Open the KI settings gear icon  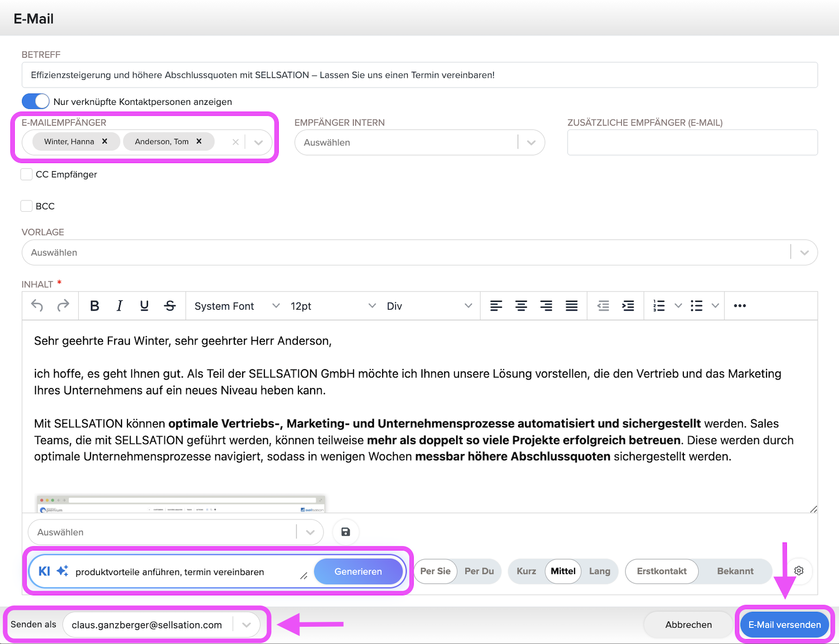point(799,571)
